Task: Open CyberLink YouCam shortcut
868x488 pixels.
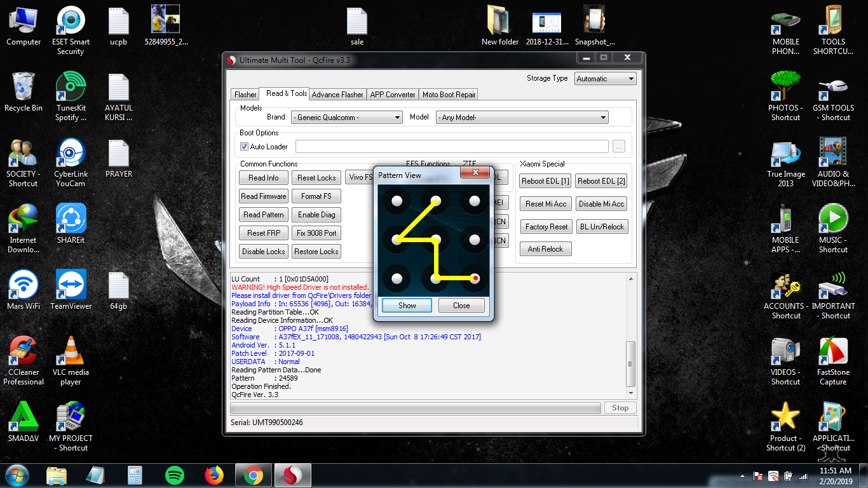Action: [x=71, y=163]
